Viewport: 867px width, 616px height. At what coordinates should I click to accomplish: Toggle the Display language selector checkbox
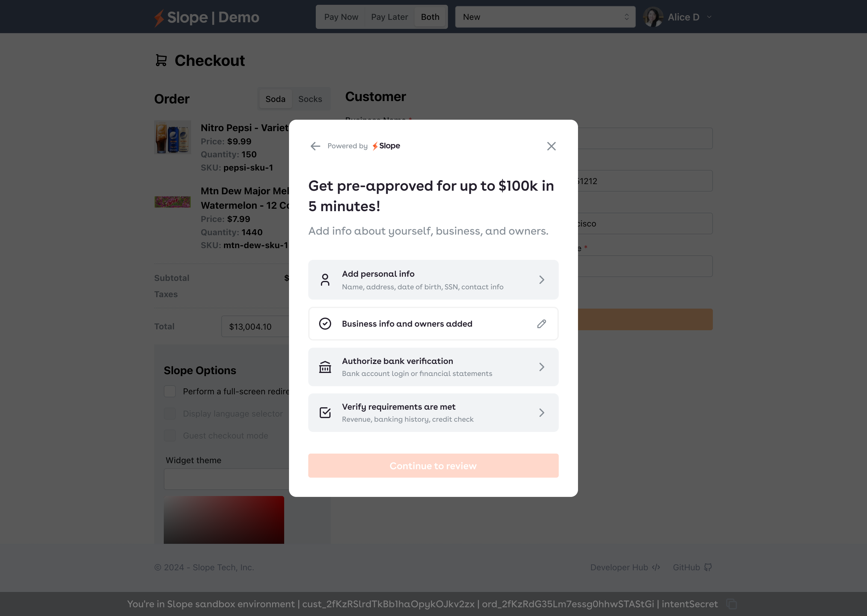pyautogui.click(x=170, y=414)
